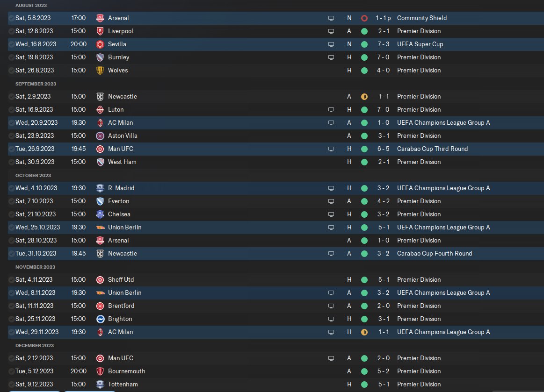Click the Tottenham club badge
The height and width of the screenshot is (392, 544).
100,385
